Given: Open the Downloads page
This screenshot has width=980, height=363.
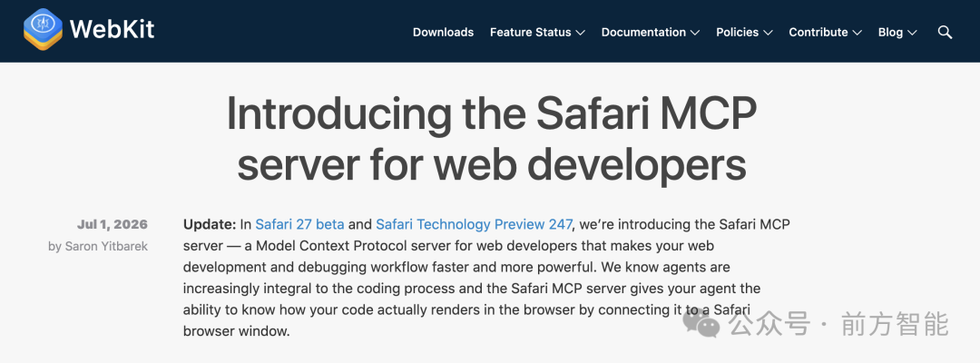Looking at the screenshot, I should coord(443,32).
